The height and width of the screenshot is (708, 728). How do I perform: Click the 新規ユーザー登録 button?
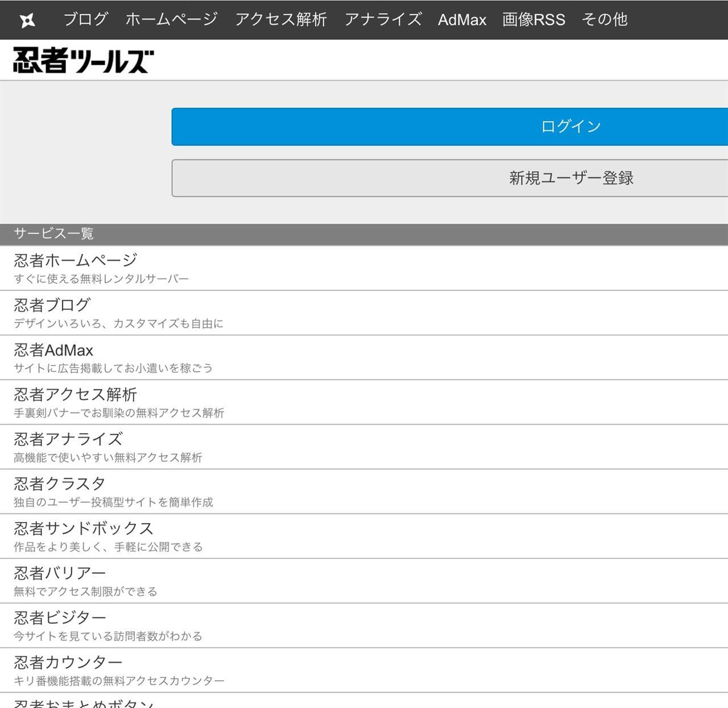pos(450,178)
